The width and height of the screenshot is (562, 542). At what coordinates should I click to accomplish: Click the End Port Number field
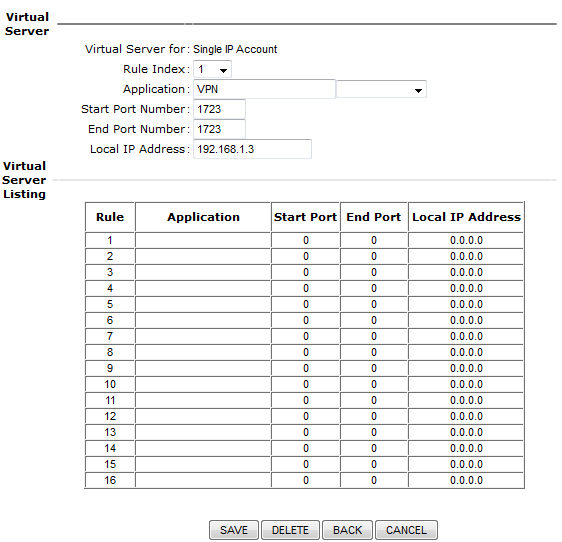click(219, 129)
